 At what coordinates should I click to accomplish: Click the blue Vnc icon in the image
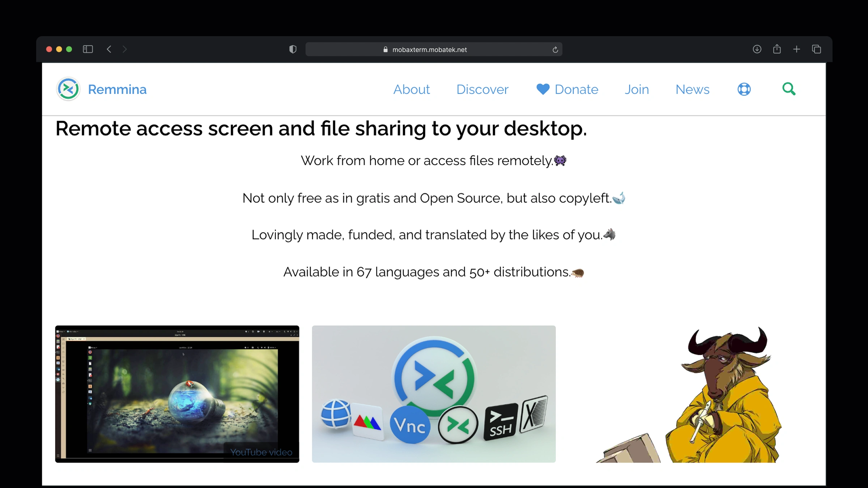(410, 425)
